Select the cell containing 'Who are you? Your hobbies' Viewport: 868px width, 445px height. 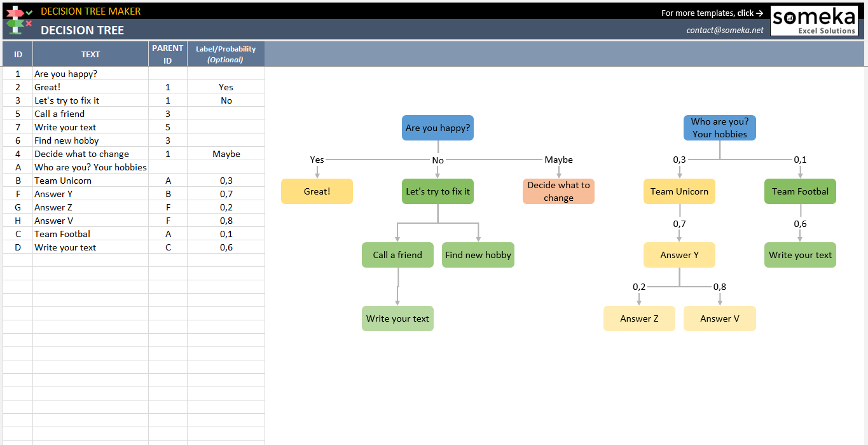90,167
